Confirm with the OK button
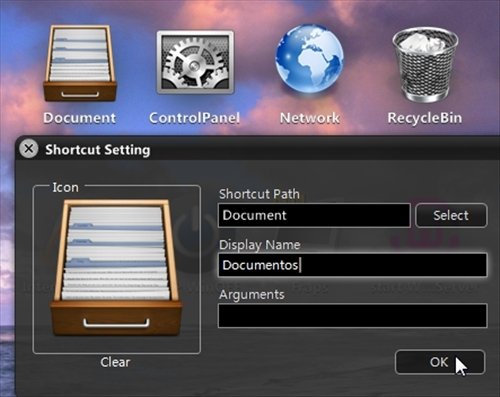 click(440, 362)
